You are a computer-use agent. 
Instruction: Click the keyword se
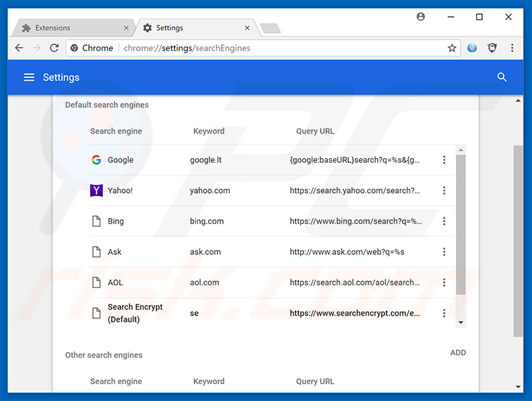pyautogui.click(x=194, y=314)
